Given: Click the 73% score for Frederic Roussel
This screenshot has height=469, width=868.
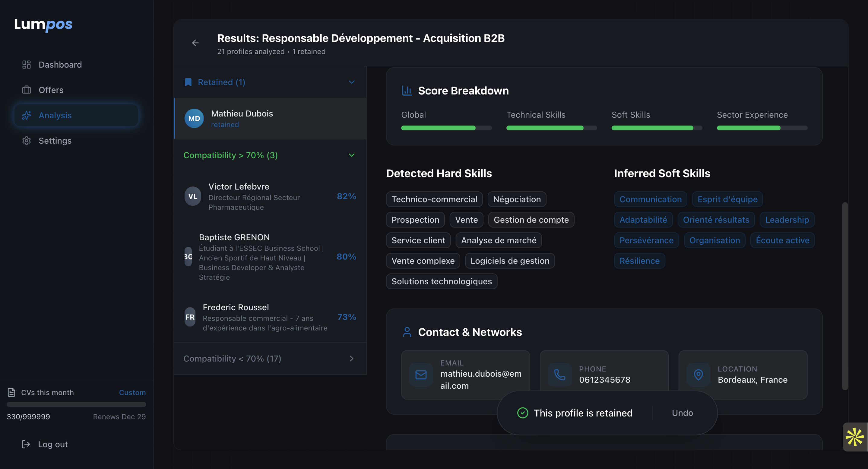Looking at the screenshot, I should click(347, 317).
